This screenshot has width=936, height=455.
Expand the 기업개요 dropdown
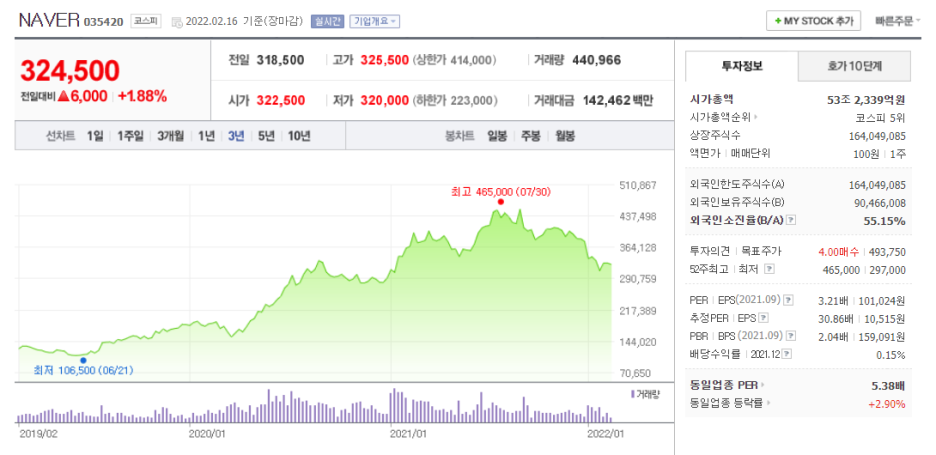(x=374, y=21)
